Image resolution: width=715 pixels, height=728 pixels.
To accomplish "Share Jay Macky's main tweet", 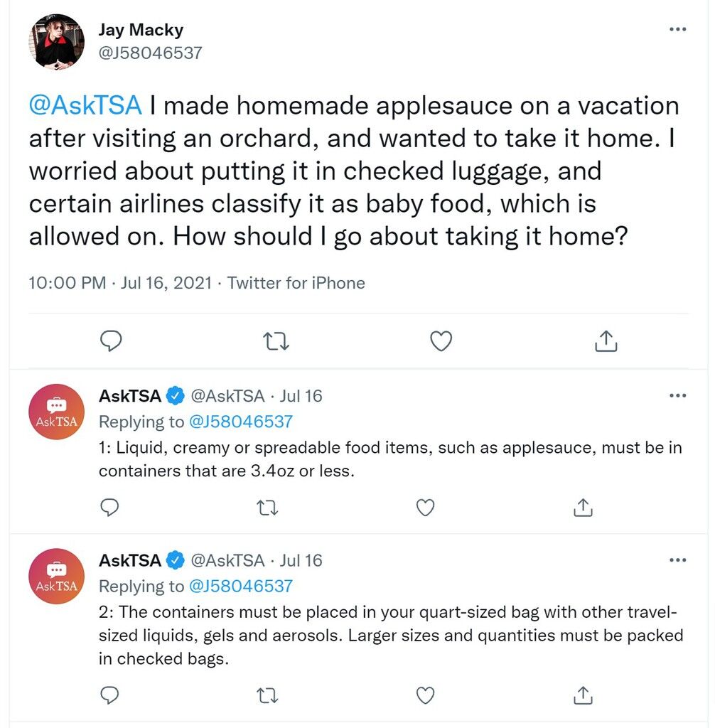I will coord(606,341).
